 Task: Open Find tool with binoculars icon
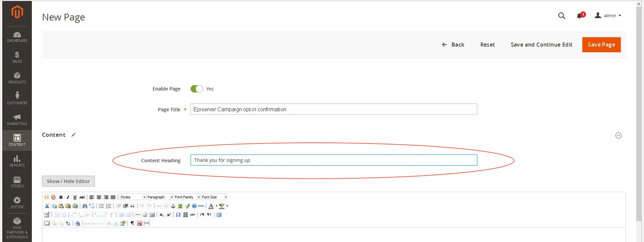click(x=85, y=206)
